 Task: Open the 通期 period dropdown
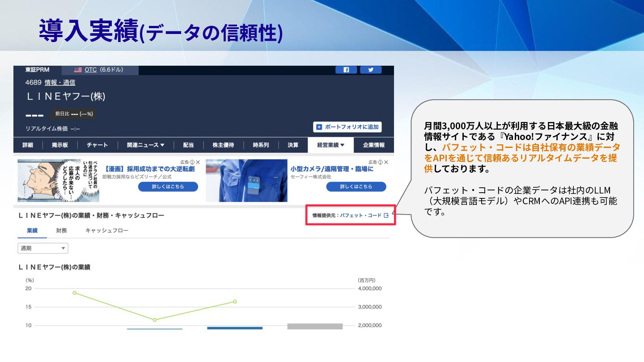[43, 248]
